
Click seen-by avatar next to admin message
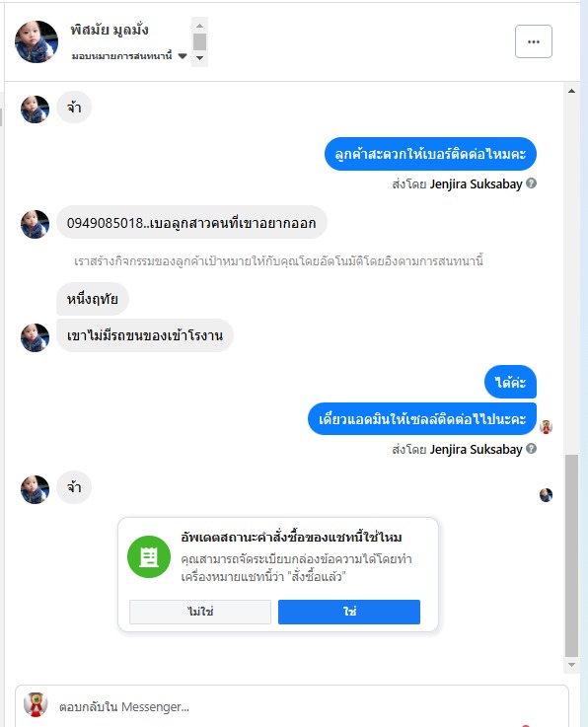[x=546, y=426]
